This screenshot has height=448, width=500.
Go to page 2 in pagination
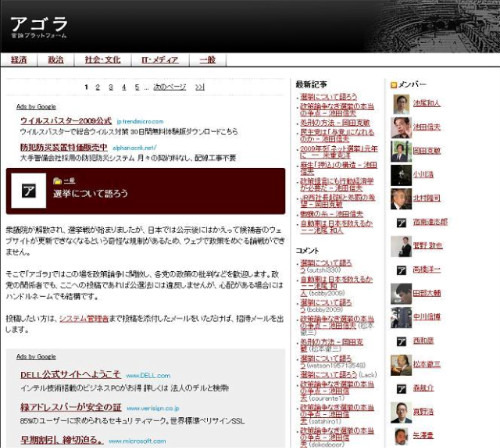click(98, 87)
